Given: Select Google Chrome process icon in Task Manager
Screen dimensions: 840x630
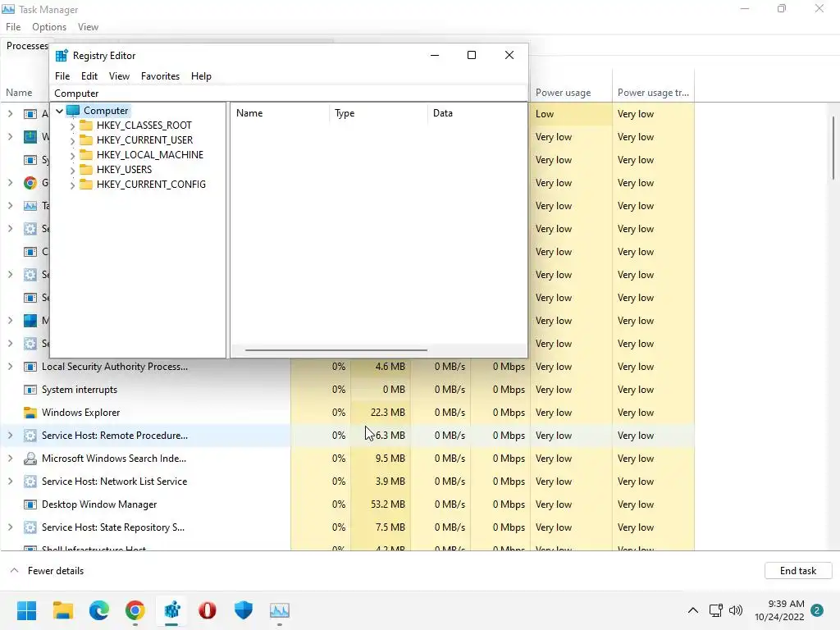Looking at the screenshot, I should tap(30, 183).
